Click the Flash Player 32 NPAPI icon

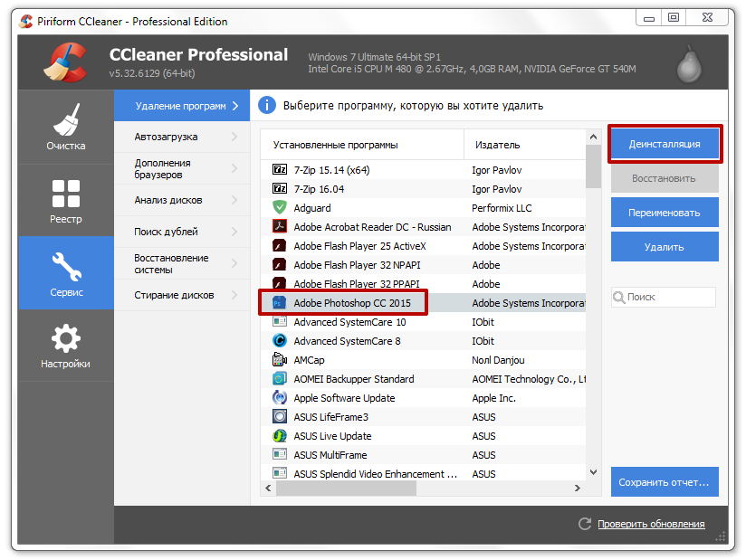point(279,264)
